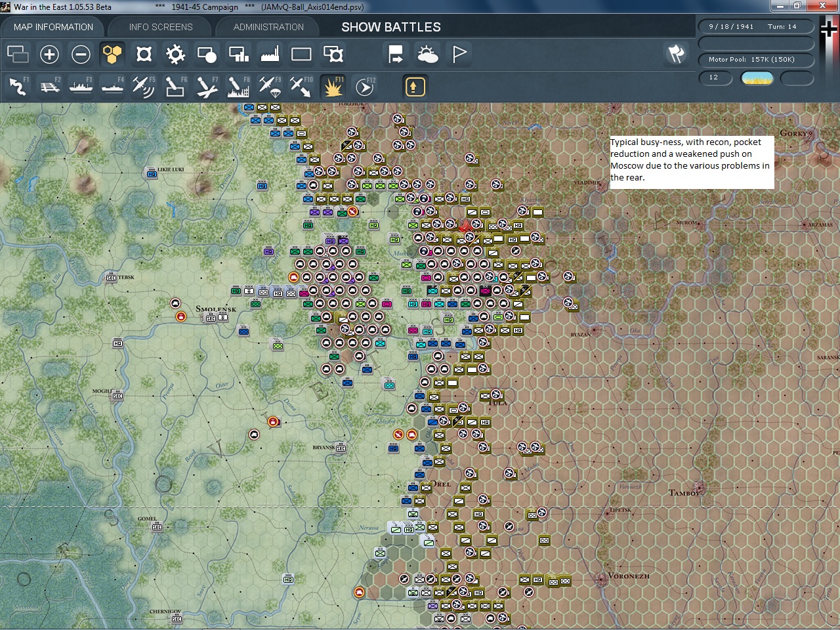Open the Map Information tab
The width and height of the screenshot is (840, 630).
pyautogui.click(x=53, y=27)
